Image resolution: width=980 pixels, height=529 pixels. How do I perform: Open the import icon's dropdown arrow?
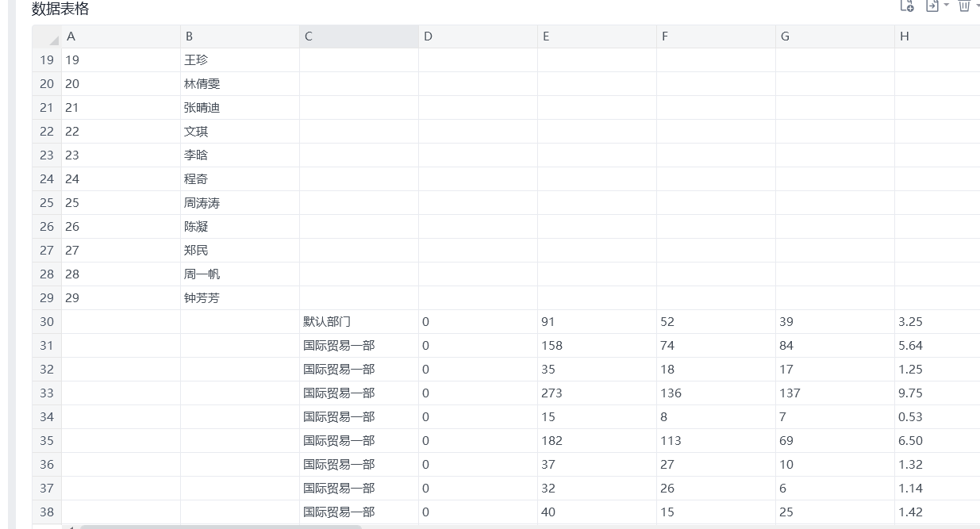(x=946, y=6)
